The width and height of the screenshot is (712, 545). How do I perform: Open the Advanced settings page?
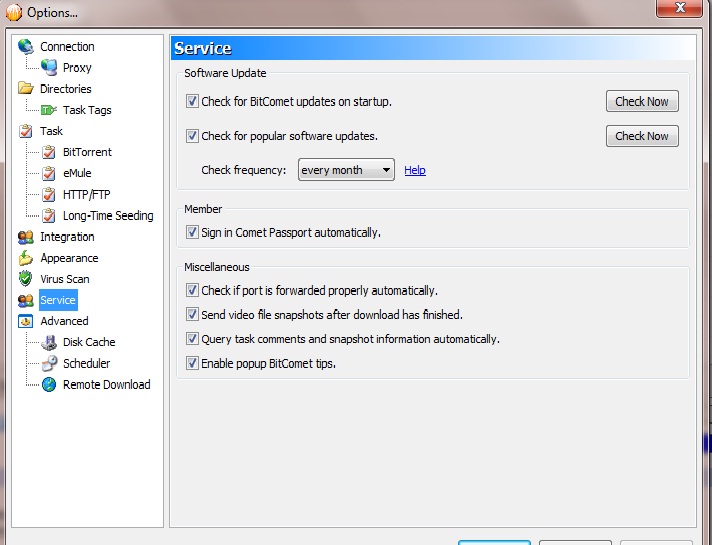click(x=64, y=321)
